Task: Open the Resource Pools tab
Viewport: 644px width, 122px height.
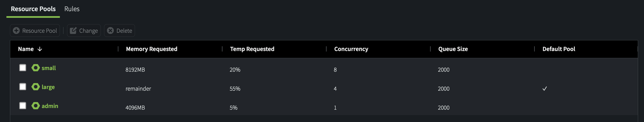Action: point(33,9)
